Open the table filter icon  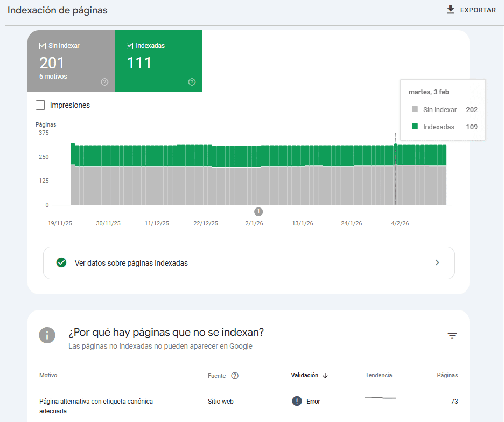tap(452, 335)
